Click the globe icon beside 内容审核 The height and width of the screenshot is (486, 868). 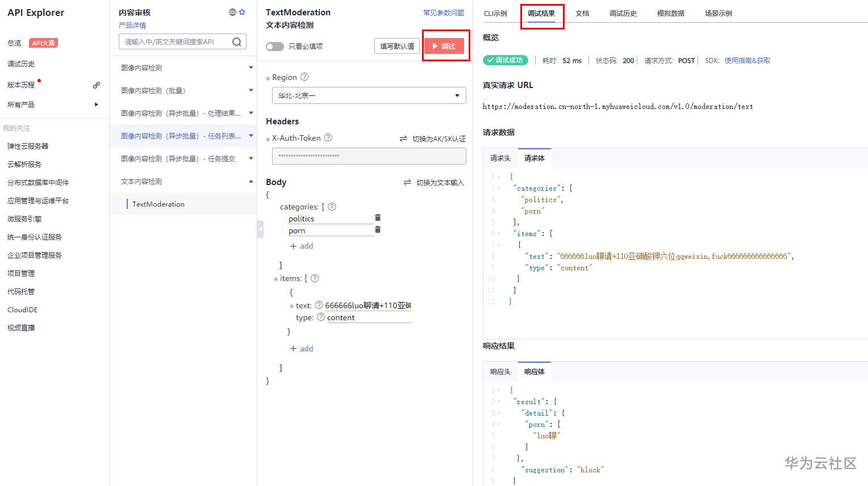coord(232,12)
